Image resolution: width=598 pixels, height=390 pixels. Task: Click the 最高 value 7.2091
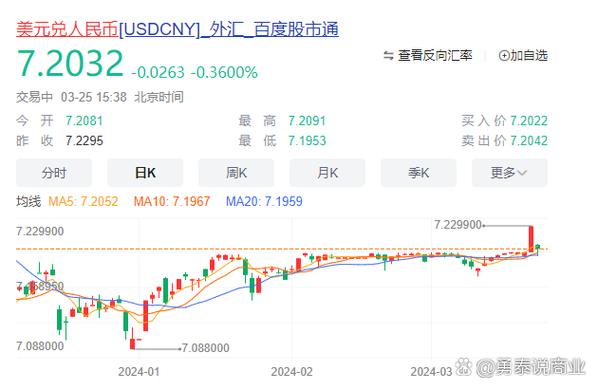(307, 121)
